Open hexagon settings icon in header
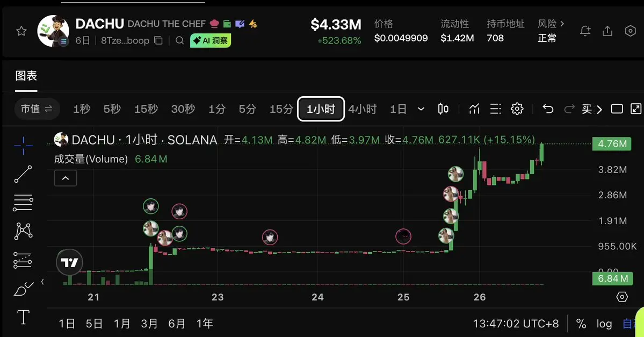This screenshot has height=337, width=644. click(x=630, y=31)
